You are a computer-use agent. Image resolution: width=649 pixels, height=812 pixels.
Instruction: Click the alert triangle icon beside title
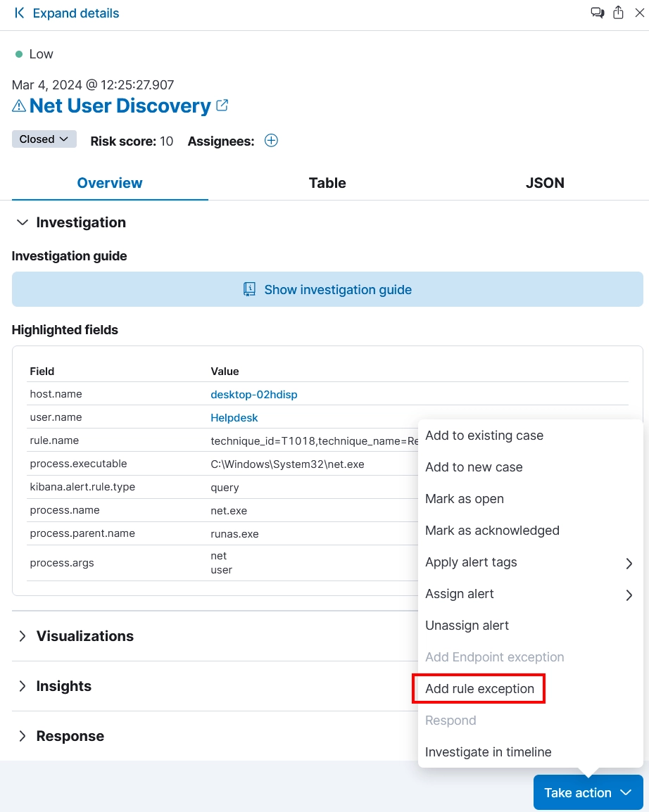coord(19,106)
